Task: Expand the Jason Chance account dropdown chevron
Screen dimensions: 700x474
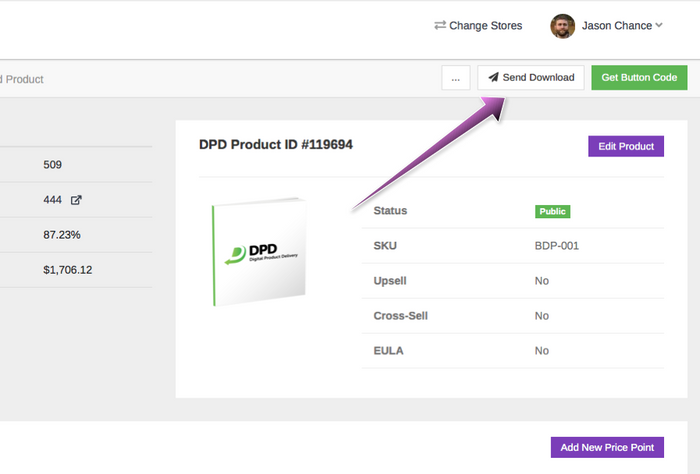Action: click(659, 25)
